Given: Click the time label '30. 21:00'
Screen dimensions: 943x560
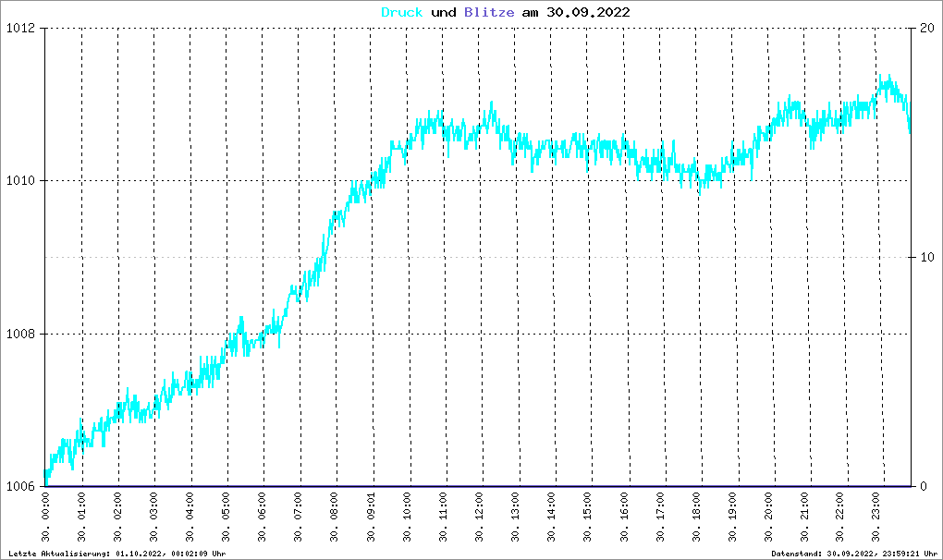Looking at the screenshot, I should pos(804,517).
